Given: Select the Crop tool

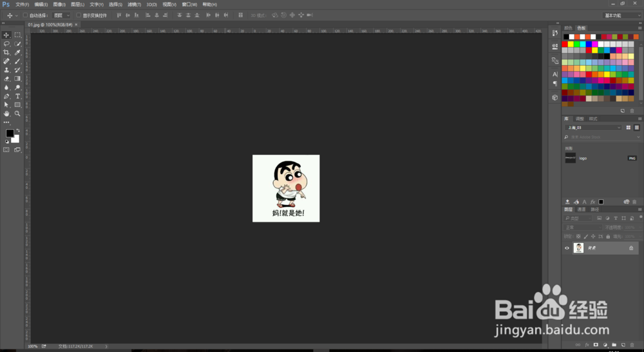Looking at the screenshot, I should [6, 52].
